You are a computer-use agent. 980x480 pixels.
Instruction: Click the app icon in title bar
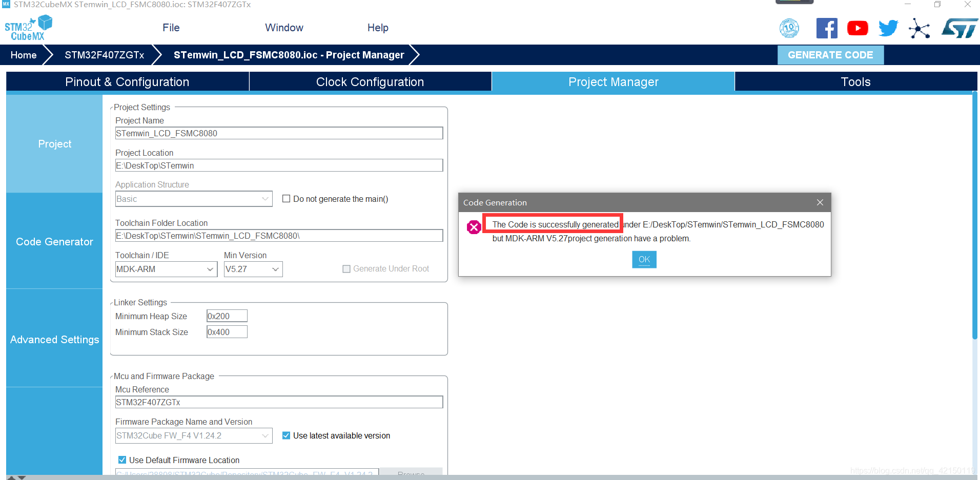point(6,4)
